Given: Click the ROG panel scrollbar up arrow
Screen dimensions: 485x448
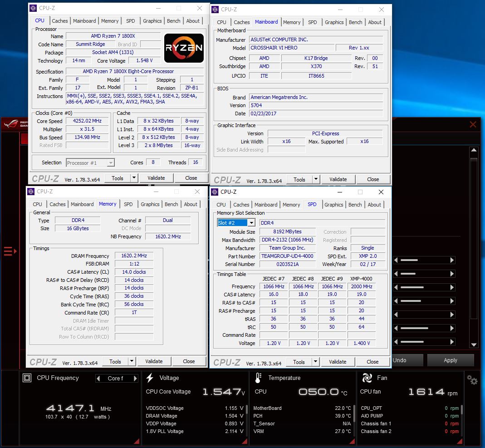Looking at the screenshot, I should pyautogui.click(x=474, y=150).
